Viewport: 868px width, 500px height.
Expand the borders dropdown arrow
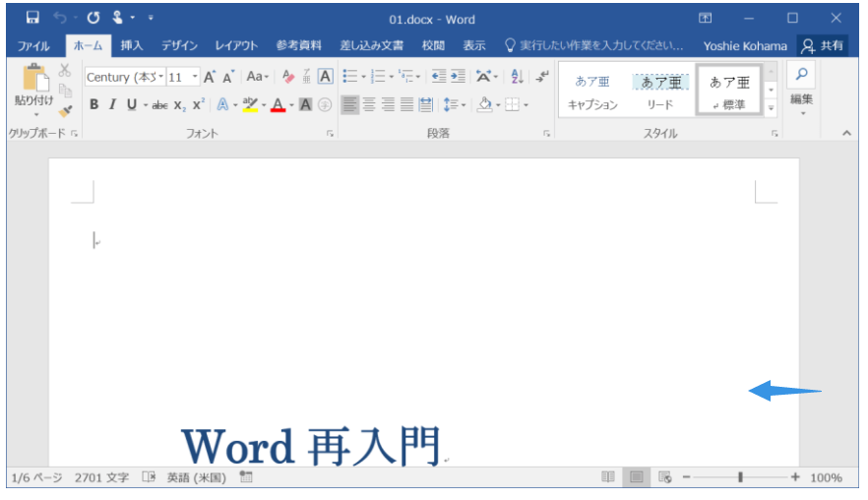point(526,104)
